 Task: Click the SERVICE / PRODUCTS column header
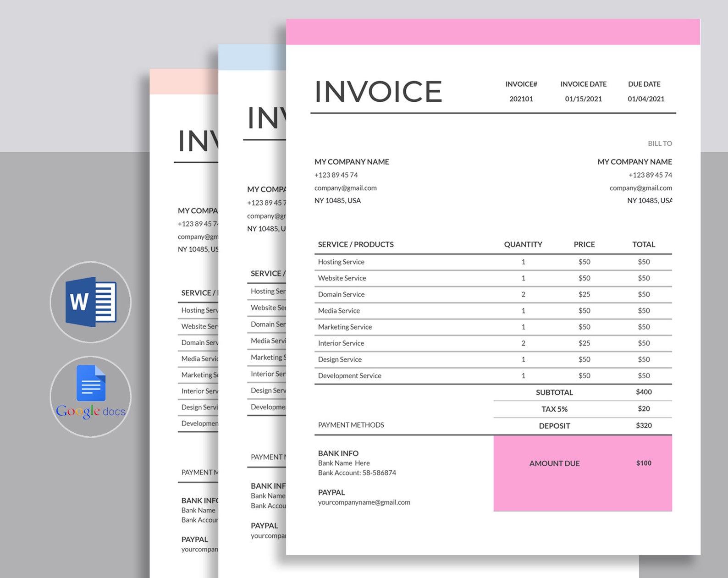pos(356,244)
